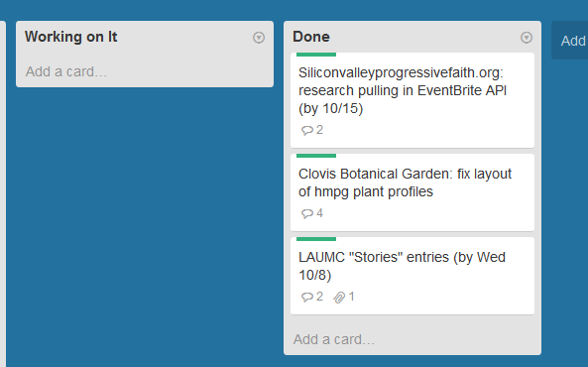Open the Working on It list menu
This screenshot has height=367, width=588.
(x=259, y=38)
